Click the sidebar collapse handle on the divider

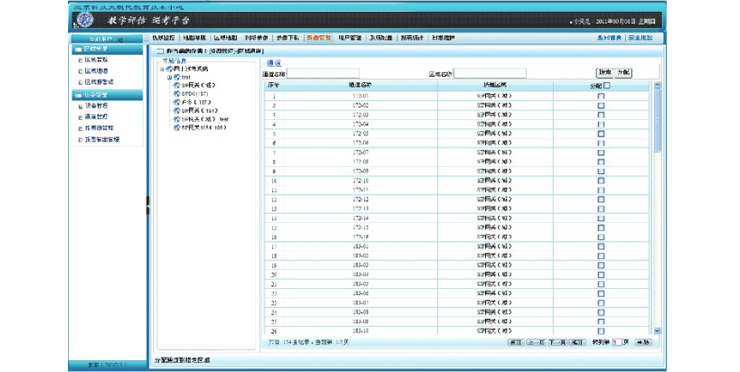[148, 205]
